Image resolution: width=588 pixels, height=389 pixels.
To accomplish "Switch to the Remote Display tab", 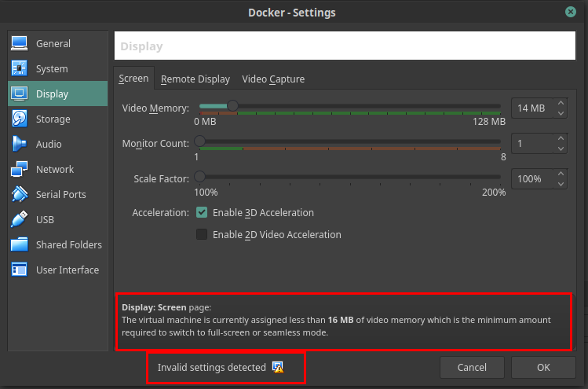I will tap(195, 79).
